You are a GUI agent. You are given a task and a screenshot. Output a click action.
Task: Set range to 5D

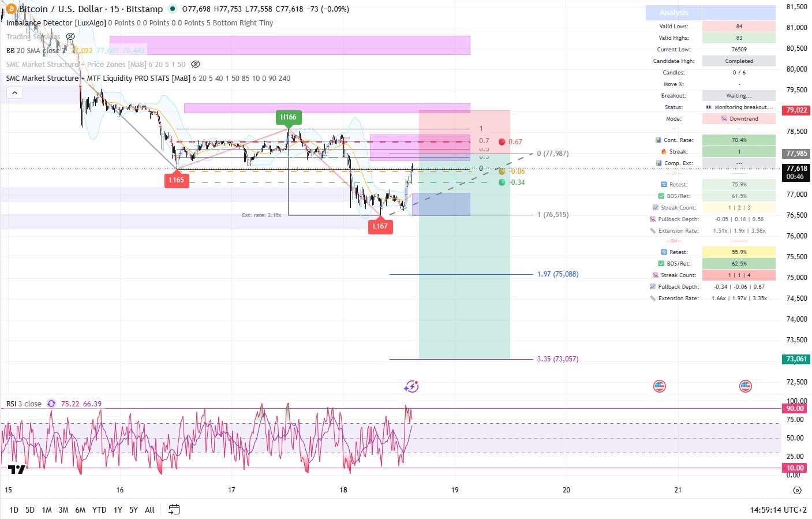[x=30, y=510]
